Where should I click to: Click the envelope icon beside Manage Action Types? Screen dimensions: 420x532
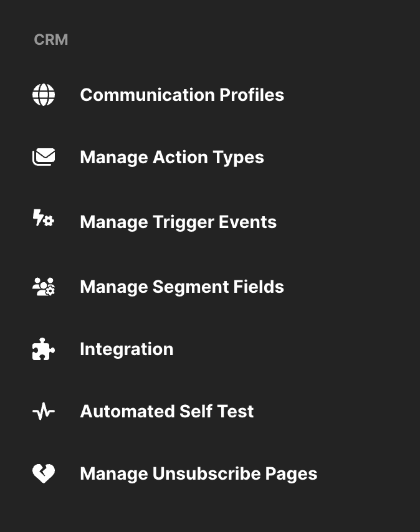tap(44, 157)
